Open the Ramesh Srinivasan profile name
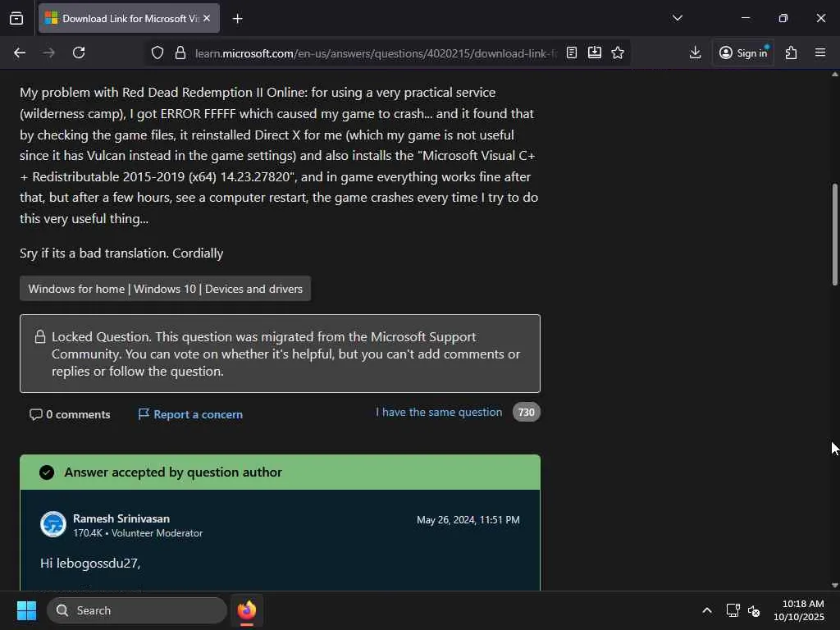Image resolution: width=840 pixels, height=630 pixels. coord(121,518)
